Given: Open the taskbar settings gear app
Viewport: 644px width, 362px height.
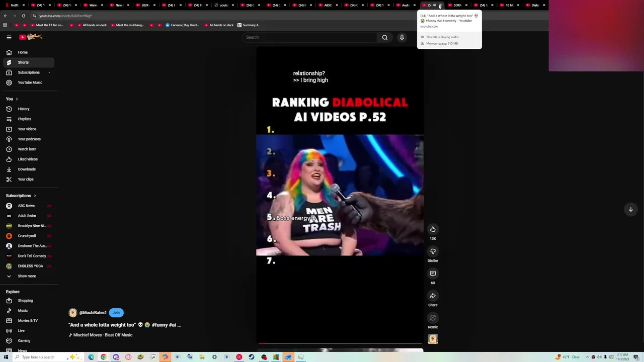Looking at the screenshot, I should [214, 357].
